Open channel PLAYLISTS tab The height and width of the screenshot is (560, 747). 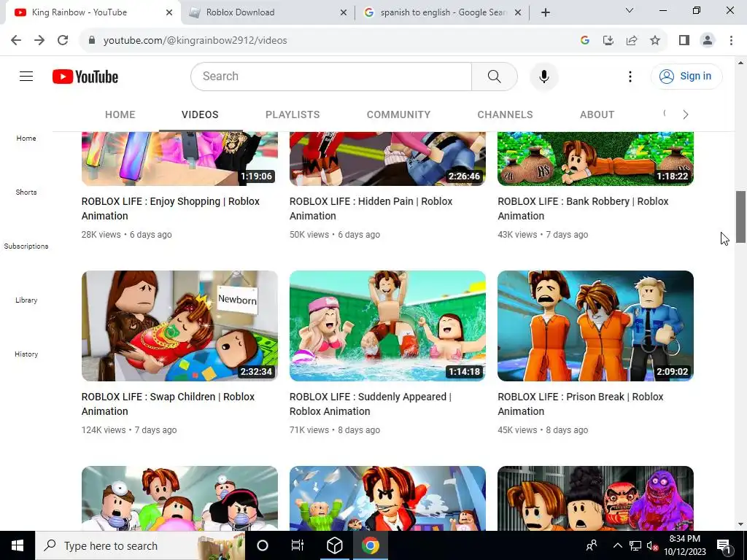coord(293,114)
